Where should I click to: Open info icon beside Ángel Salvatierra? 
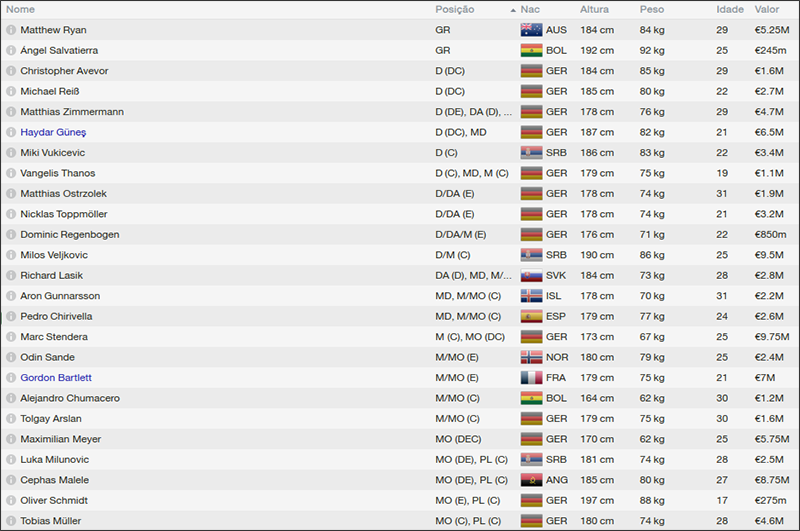[11, 50]
